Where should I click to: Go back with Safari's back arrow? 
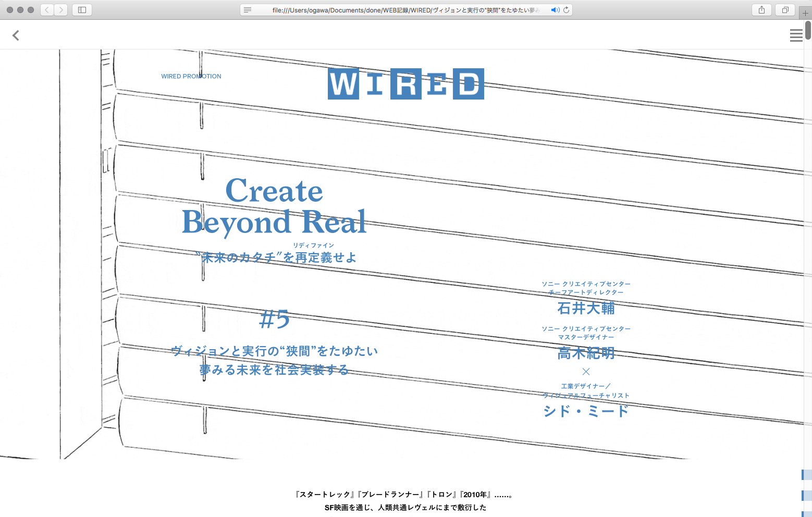pyautogui.click(x=47, y=10)
